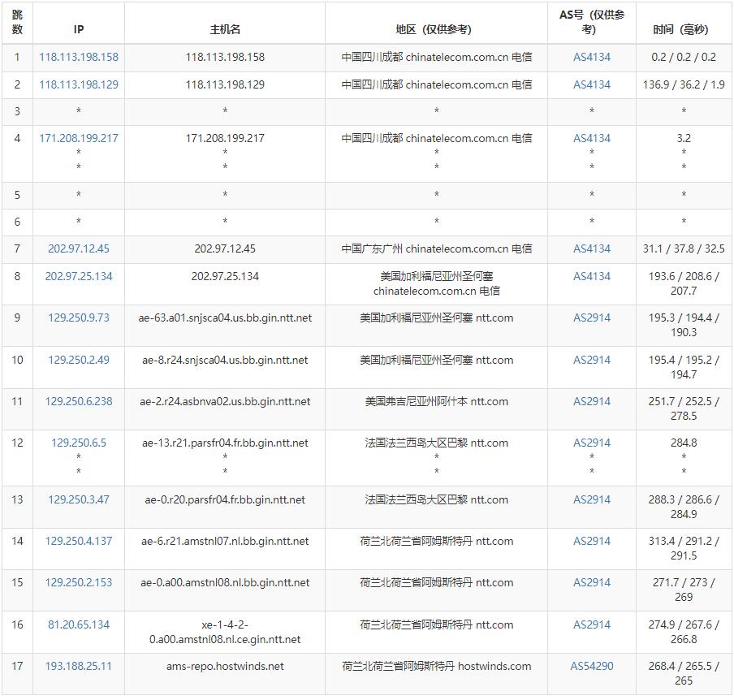Open IP link 171.208.199.217
Viewport: 734px width, 700px height.
[x=79, y=138]
